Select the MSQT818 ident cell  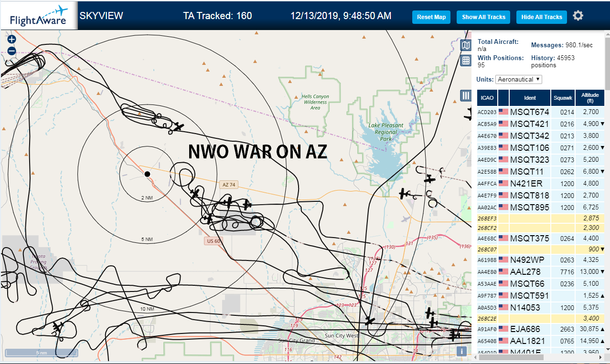click(x=530, y=196)
